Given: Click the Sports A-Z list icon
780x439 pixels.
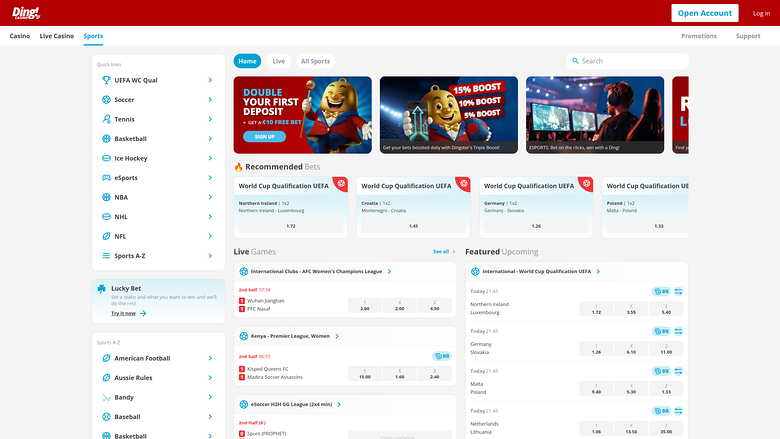Looking at the screenshot, I should pyautogui.click(x=106, y=256).
